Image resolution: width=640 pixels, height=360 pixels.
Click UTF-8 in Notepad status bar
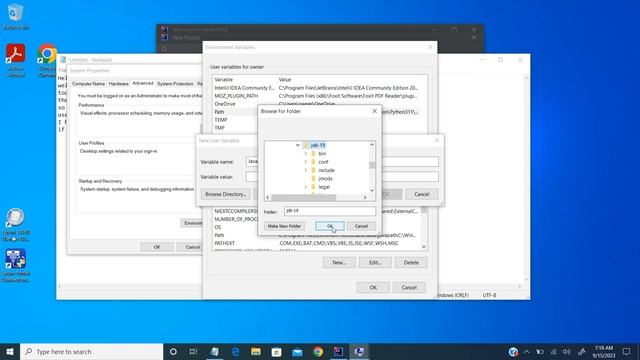(489, 295)
